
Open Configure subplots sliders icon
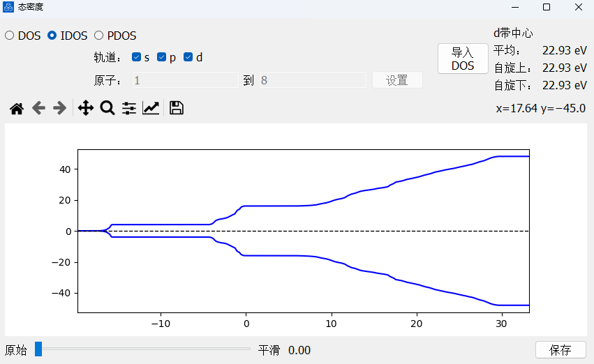pos(129,108)
